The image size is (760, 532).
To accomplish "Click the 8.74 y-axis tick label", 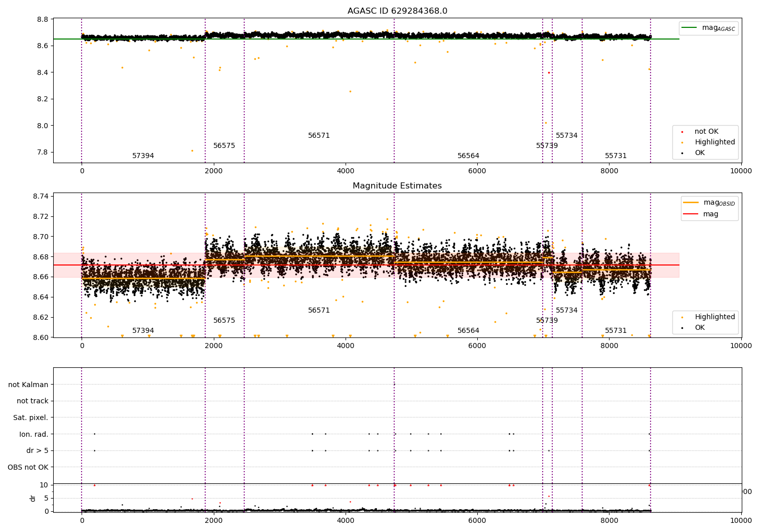I will click(41, 197).
